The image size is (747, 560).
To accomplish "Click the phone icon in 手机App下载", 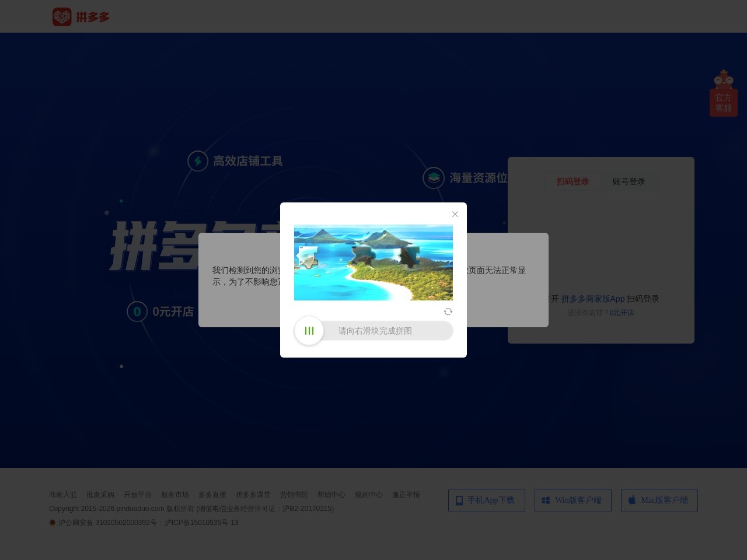I will [x=459, y=501].
